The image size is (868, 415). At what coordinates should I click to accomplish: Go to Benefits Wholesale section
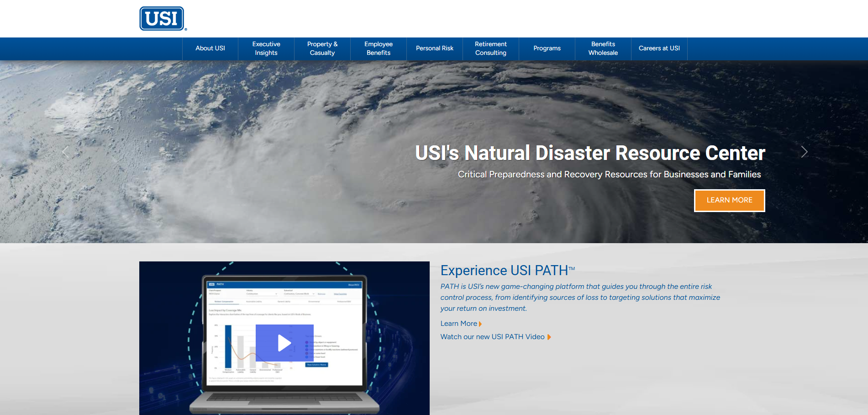coord(603,48)
